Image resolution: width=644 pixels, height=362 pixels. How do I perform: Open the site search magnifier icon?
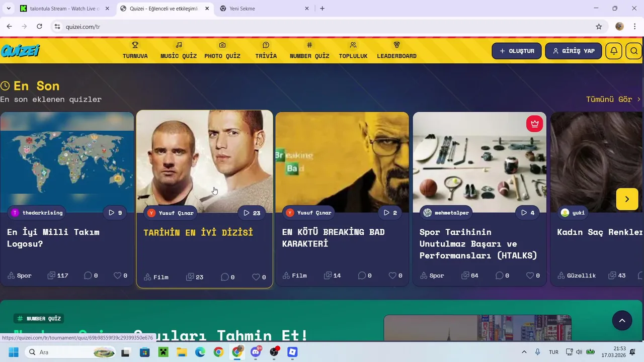pos(634,51)
